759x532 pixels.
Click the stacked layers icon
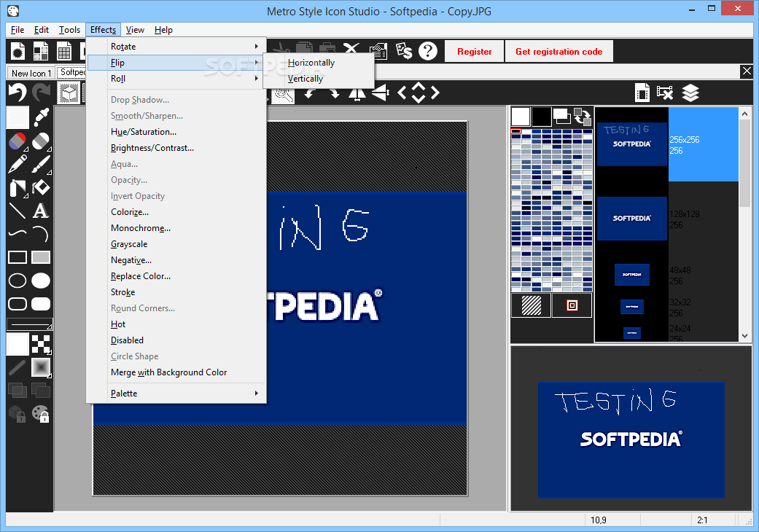click(690, 93)
